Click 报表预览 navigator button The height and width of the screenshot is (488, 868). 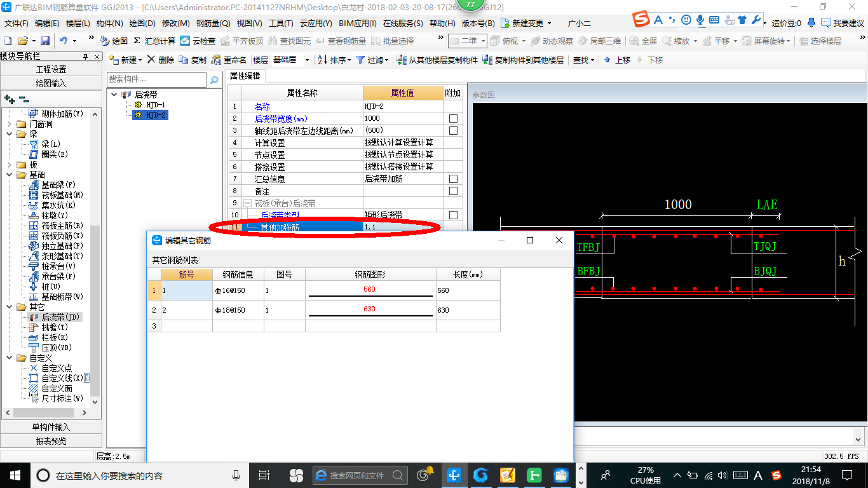(51, 441)
